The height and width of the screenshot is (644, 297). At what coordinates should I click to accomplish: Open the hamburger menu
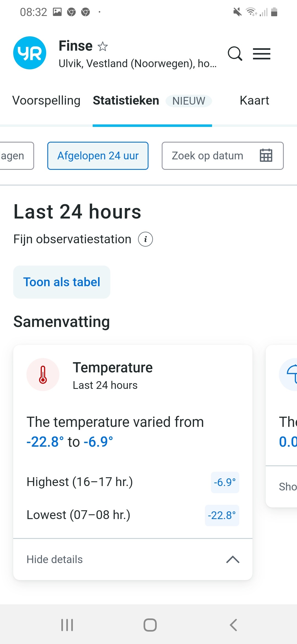click(x=262, y=54)
